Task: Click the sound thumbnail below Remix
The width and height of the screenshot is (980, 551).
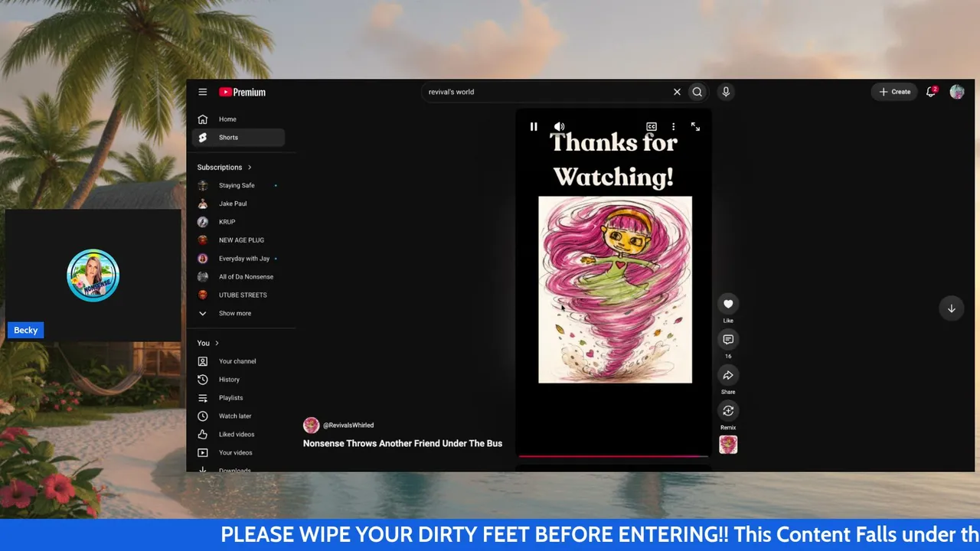Action: coord(728,445)
